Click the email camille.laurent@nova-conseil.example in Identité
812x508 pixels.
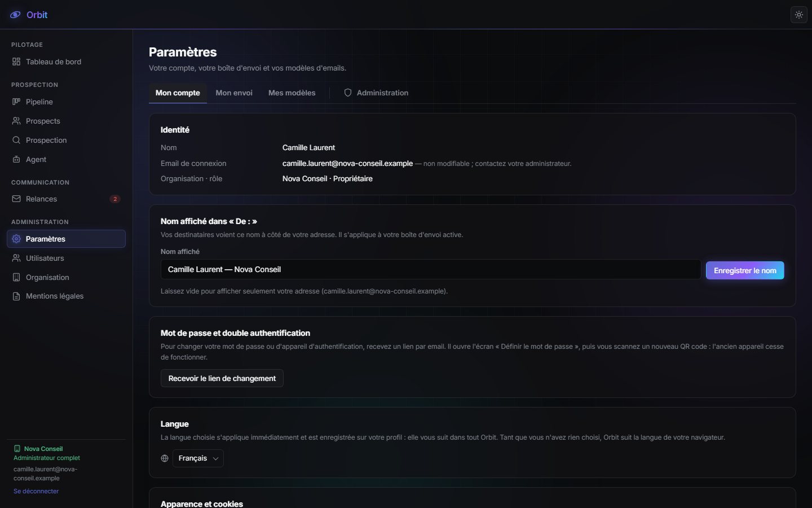pos(347,163)
